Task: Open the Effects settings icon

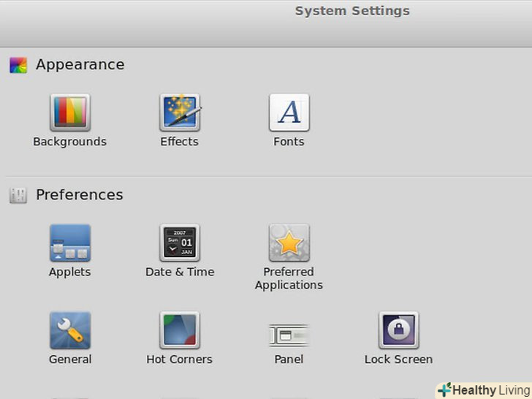Action: pos(180,113)
